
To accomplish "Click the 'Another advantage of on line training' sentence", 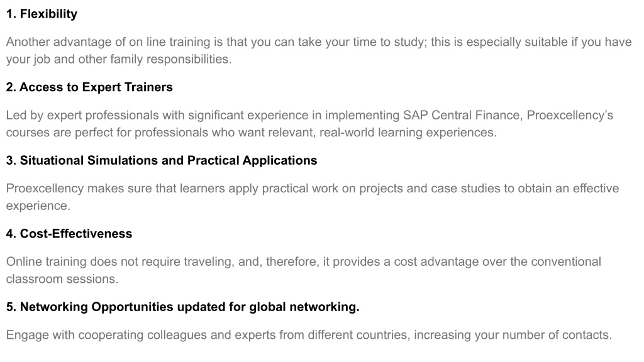I will 319,42.
